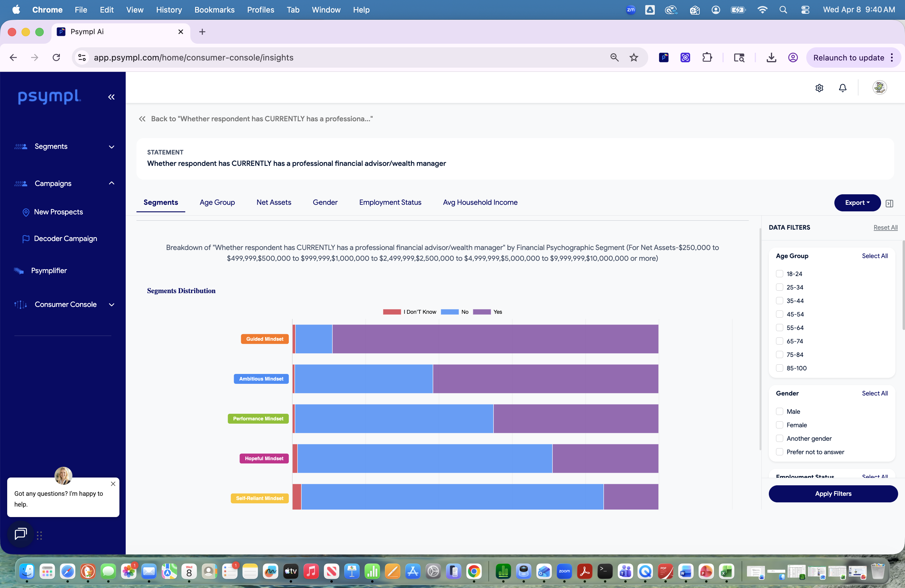The width and height of the screenshot is (905, 588).
Task: Select the Employment Status tab
Action: tap(390, 202)
